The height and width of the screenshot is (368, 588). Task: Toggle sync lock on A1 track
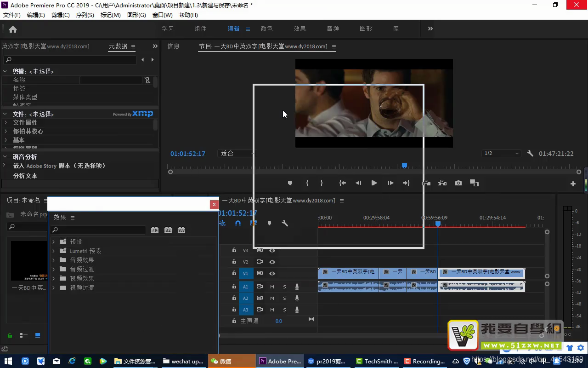260,287
